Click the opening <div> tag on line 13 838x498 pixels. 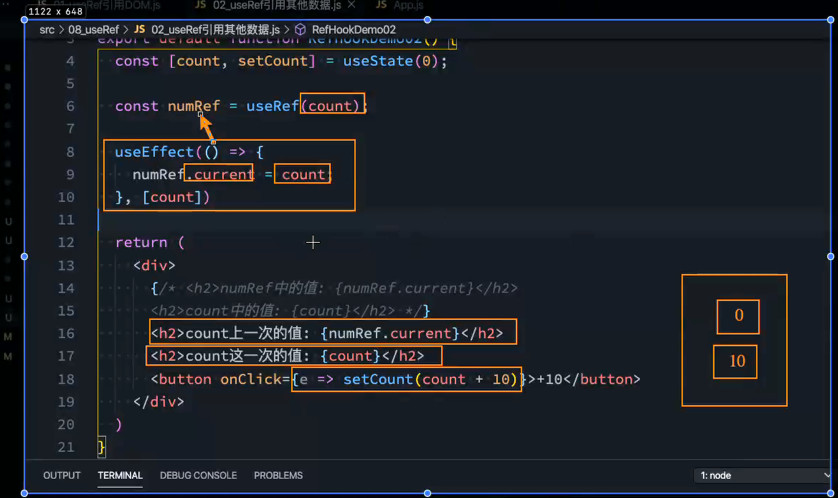(154, 265)
